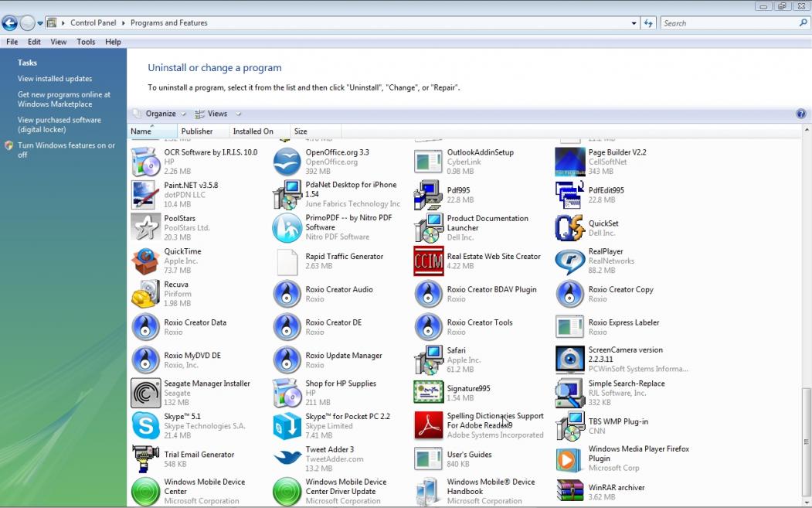Select PdaNet Desktop for iPhone entry
Screen dimensions: 812x508
(x=337, y=194)
